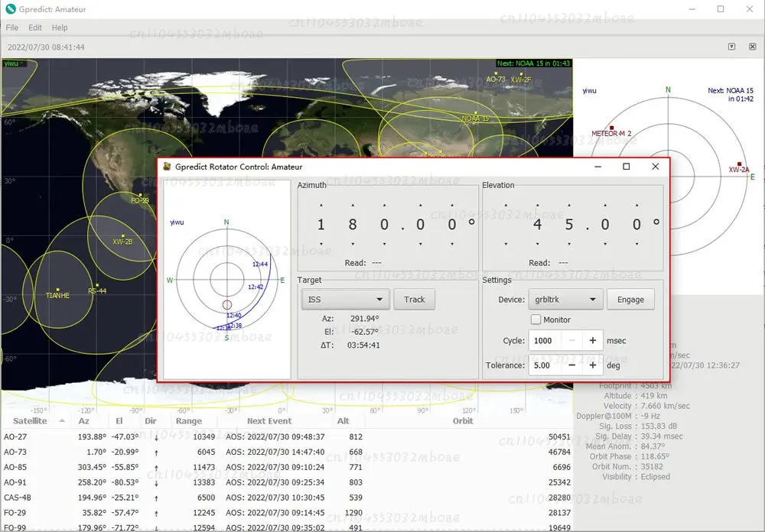Viewport: 765px width, 532px height.
Task: Enable the Monitor checkbox
Action: (x=535, y=320)
